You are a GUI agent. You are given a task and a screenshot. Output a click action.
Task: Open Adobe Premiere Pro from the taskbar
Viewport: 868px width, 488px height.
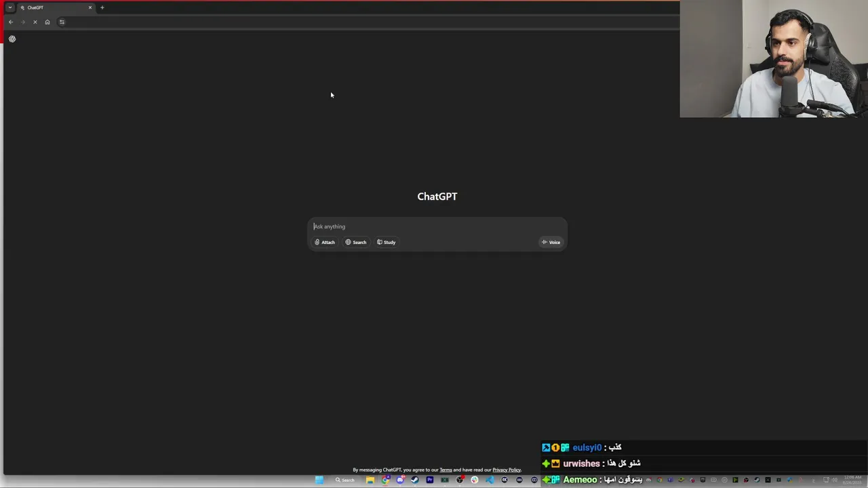430,480
